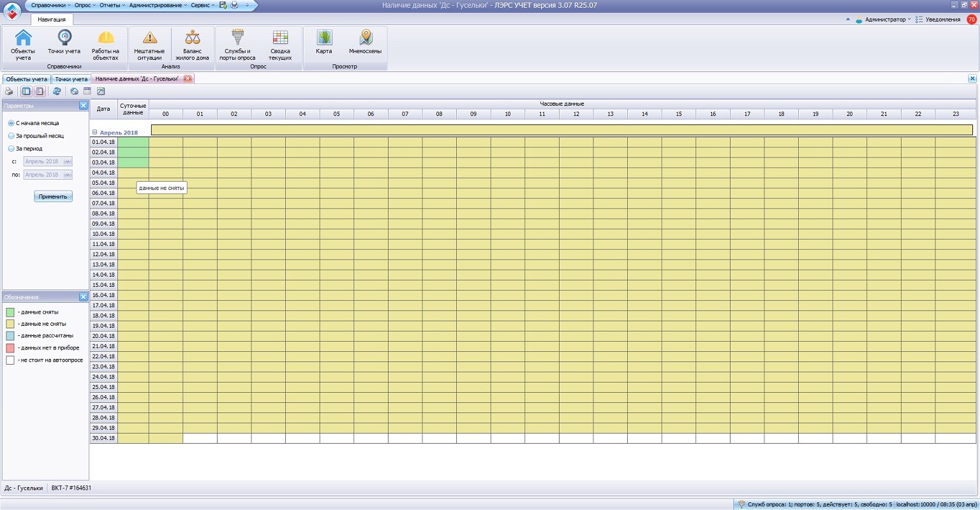Open the Объекты учета ribbon button
Screen dimensions: 980x510
[x=23, y=45]
